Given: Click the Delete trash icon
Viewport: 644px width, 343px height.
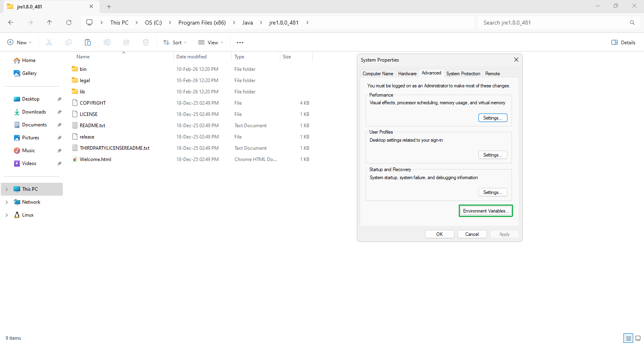Looking at the screenshot, I should (146, 42).
